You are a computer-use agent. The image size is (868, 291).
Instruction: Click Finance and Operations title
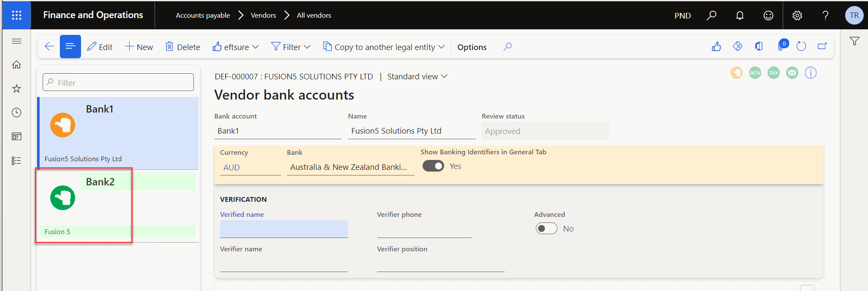(93, 15)
